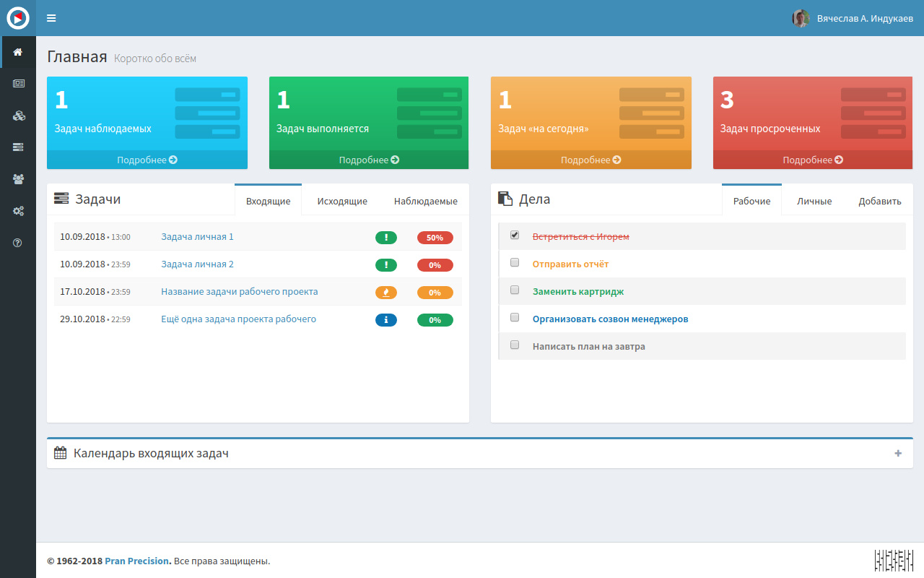This screenshot has width=924, height=578.
Task: Toggle the sidebar with the hamburger icon
Action: point(51,18)
